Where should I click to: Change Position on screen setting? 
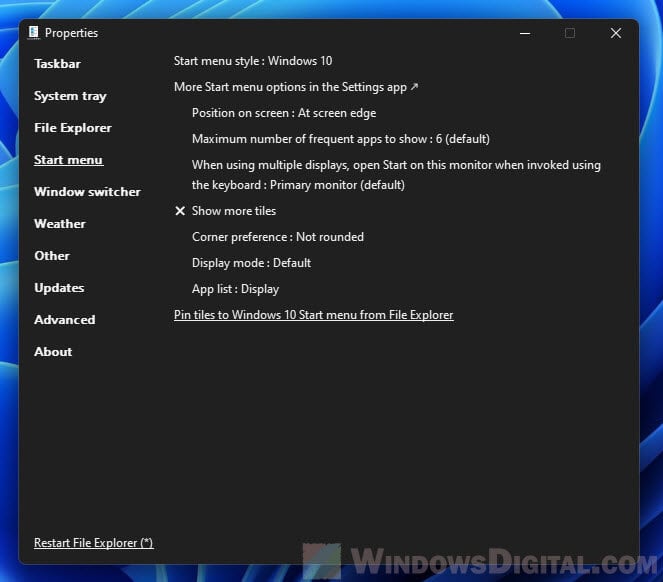coord(284,113)
